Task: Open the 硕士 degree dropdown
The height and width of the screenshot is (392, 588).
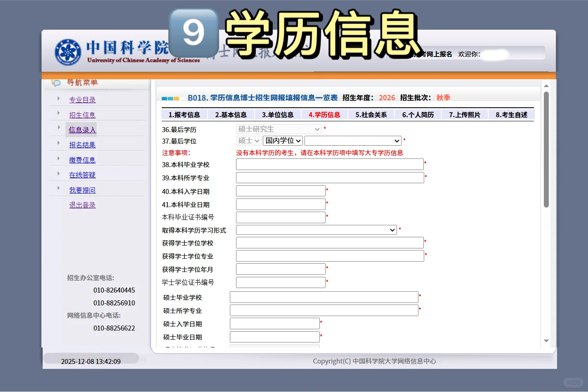Action: [248, 140]
